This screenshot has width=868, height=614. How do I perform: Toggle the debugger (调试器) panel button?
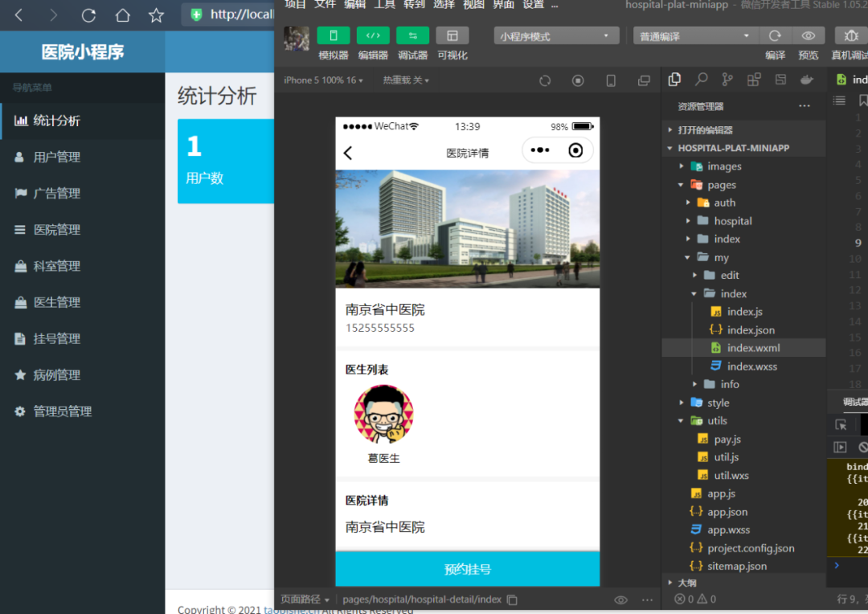(x=412, y=35)
